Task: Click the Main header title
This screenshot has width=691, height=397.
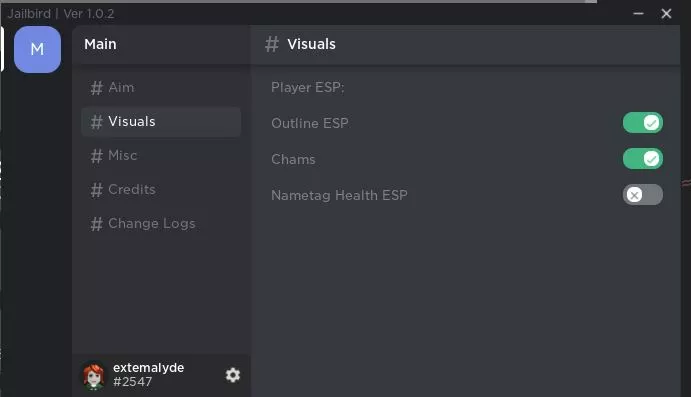Action: [x=100, y=44]
